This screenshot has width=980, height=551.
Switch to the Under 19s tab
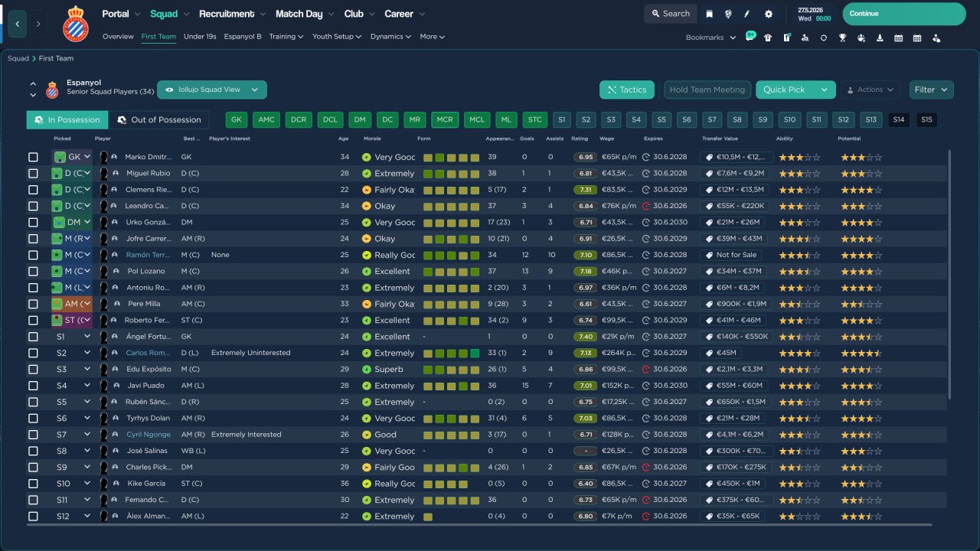coord(200,37)
